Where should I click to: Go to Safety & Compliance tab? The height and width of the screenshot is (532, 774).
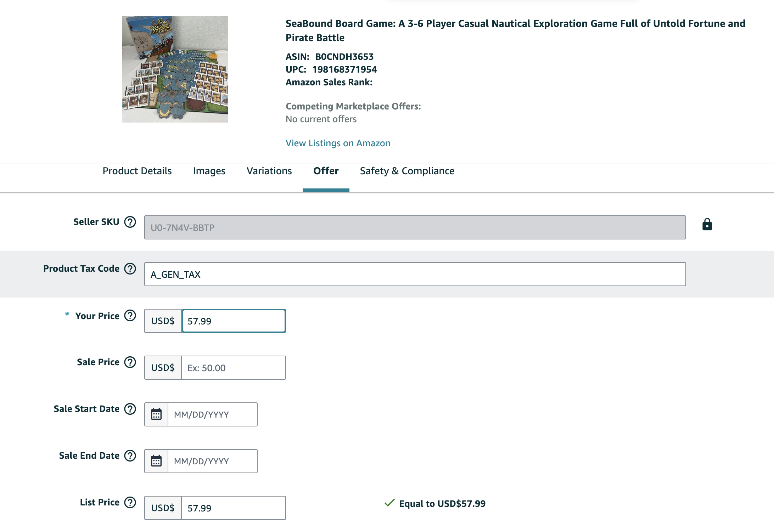point(407,171)
